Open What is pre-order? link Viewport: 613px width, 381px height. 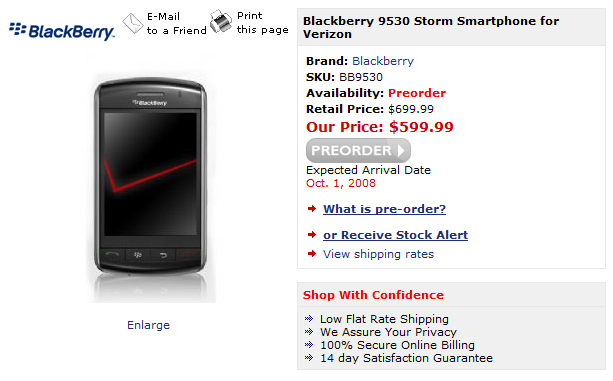pyautogui.click(x=384, y=209)
